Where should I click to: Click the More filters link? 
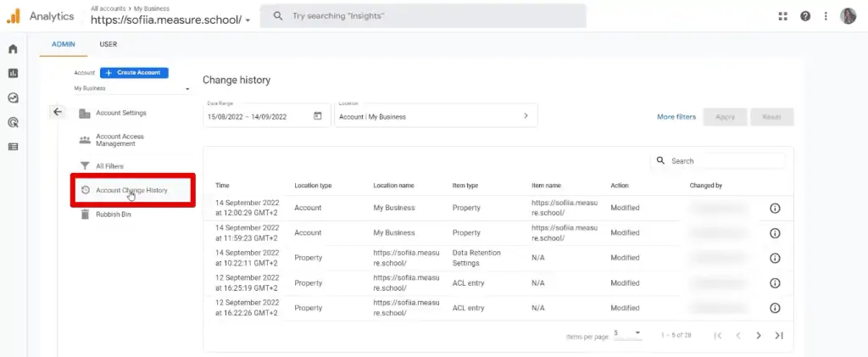676,117
